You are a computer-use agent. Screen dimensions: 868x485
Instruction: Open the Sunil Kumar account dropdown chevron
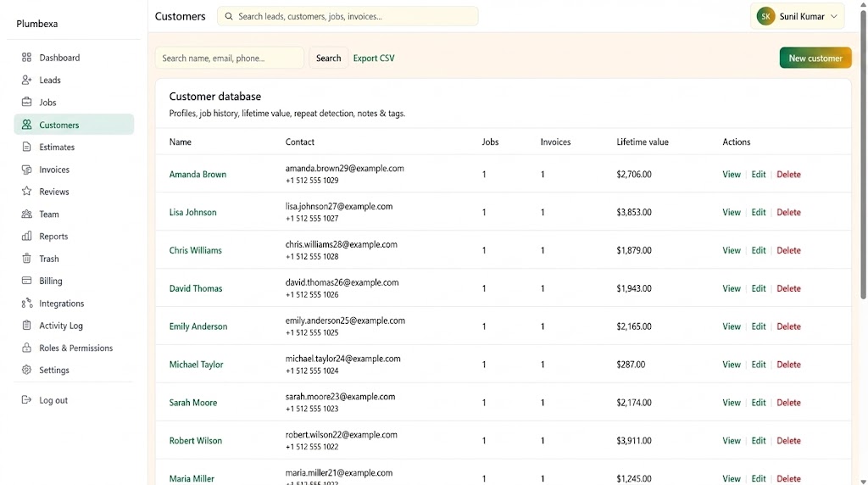pos(834,17)
